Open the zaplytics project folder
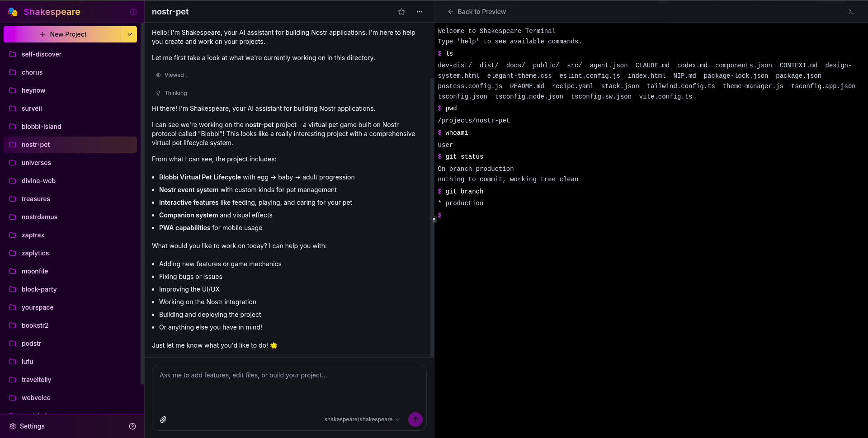Viewport: 868px width, 438px height. pos(35,253)
